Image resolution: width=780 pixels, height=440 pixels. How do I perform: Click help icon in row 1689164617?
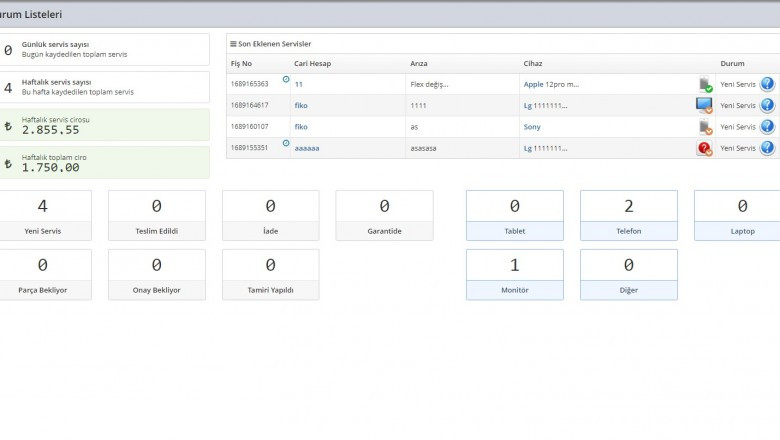pyautogui.click(x=767, y=106)
